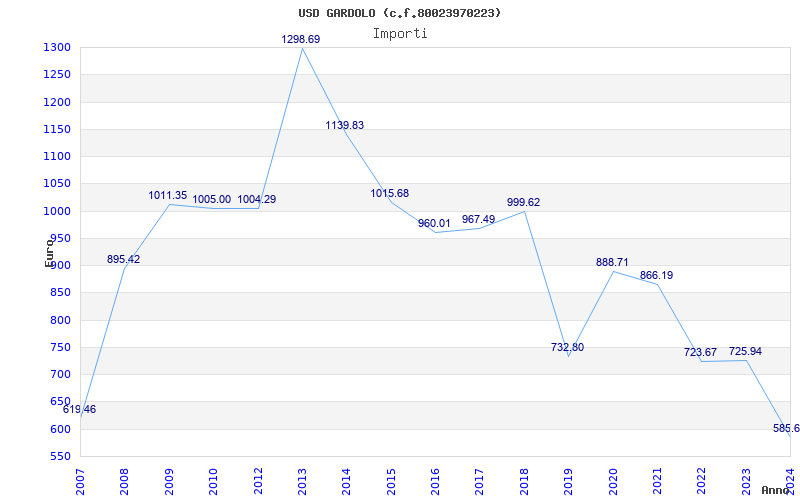This screenshot has width=800, height=500.
Task: Click the chart title 'USD GARDOLO (c.f.80023970223)'
Action: pos(400,13)
